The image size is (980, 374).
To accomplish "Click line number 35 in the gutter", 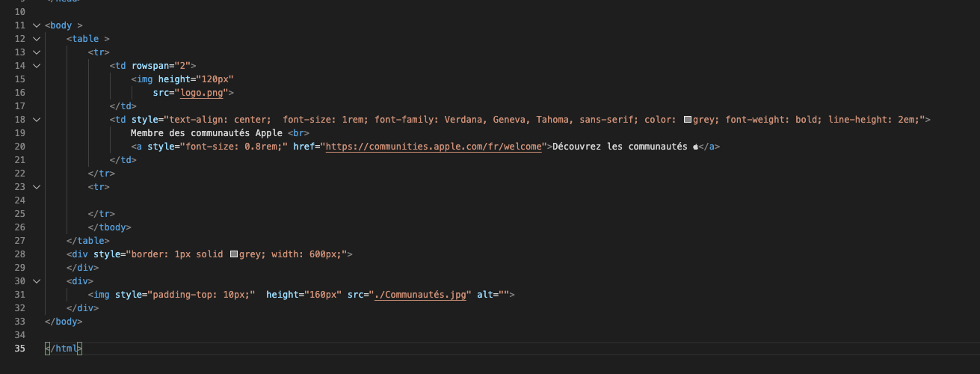I will click(x=20, y=349).
